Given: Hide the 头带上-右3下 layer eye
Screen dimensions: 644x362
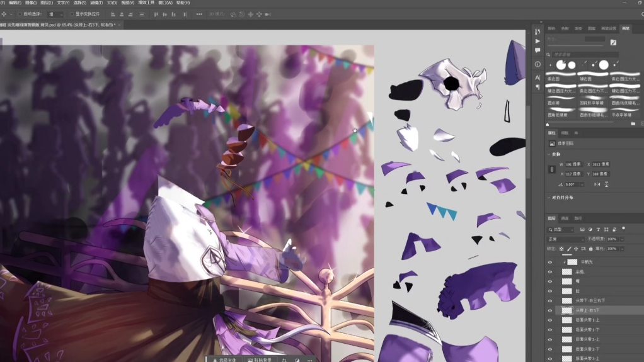Looking at the screenshot, I should point(550,311).
